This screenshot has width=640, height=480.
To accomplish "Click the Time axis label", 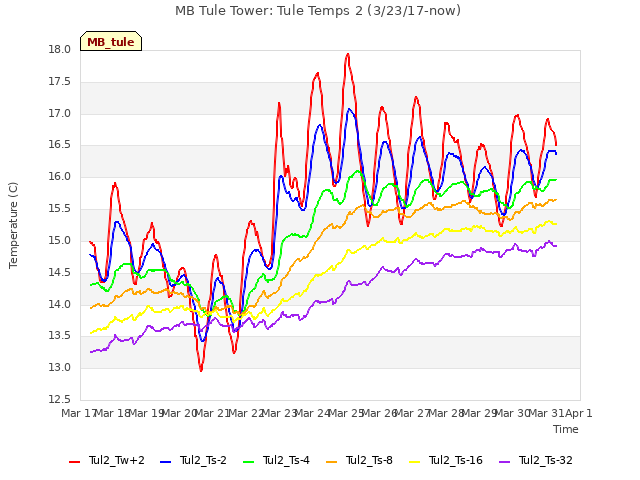I will tap(566, 429).
